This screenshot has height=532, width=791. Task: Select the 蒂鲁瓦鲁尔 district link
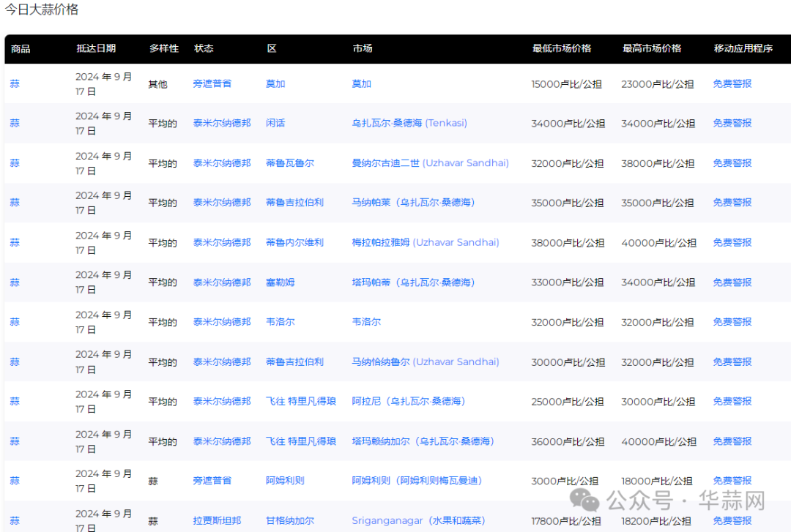[289, 163]
